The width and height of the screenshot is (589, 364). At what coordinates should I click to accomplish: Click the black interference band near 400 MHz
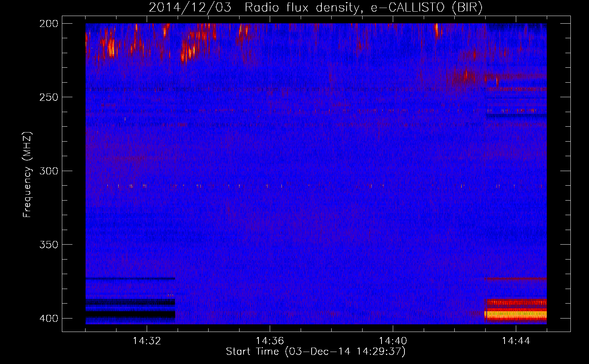point(130,314)
